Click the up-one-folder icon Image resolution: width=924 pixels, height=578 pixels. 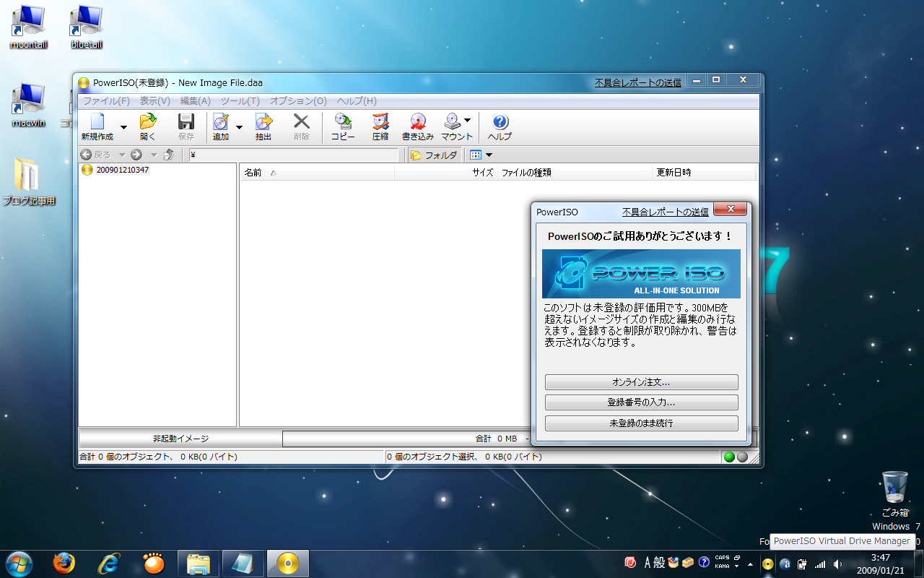point(169,155)
